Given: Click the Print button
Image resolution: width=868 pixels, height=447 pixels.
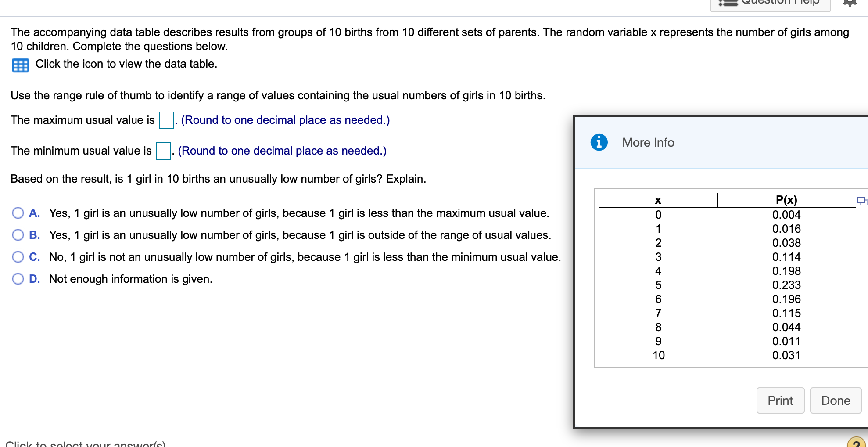Looking at the screenshot, I should click(780, 400).
